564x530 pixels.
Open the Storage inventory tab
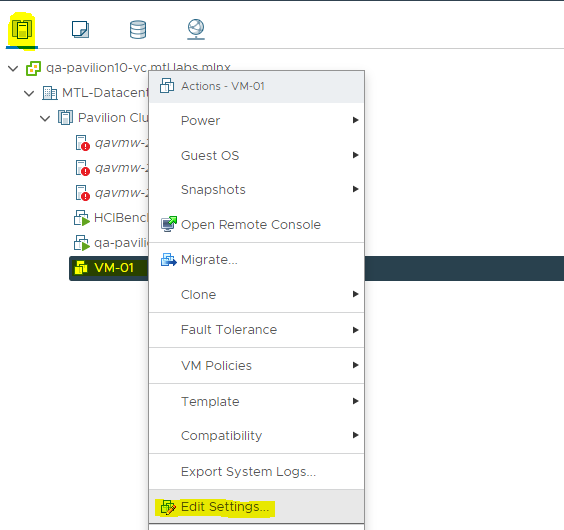(138, 30)
